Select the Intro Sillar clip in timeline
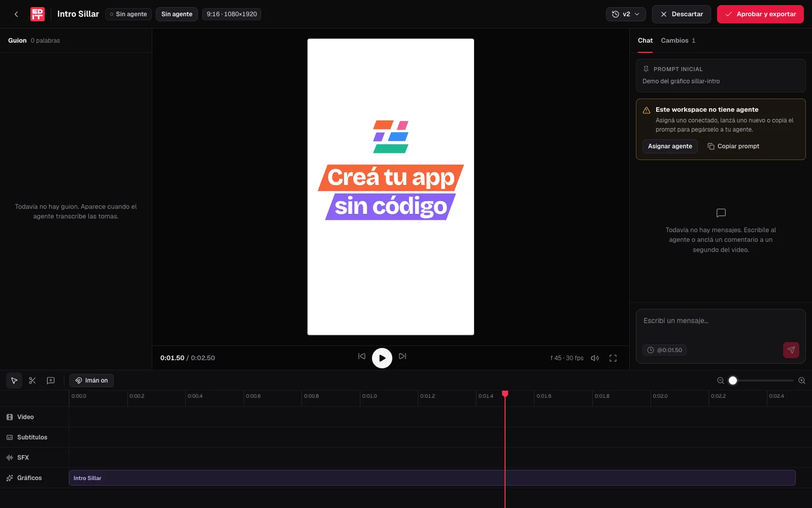The image size is (812, 508). tap(432, 478)
